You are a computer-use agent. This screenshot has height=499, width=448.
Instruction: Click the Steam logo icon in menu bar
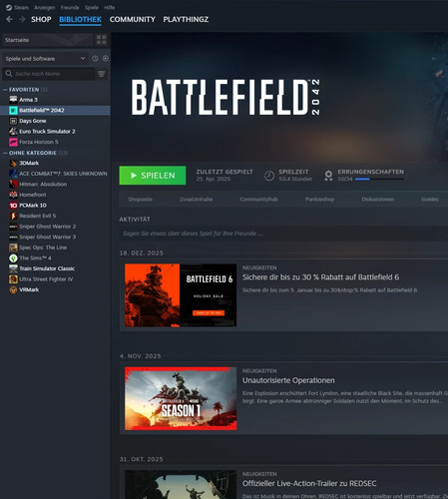point(9,7)
